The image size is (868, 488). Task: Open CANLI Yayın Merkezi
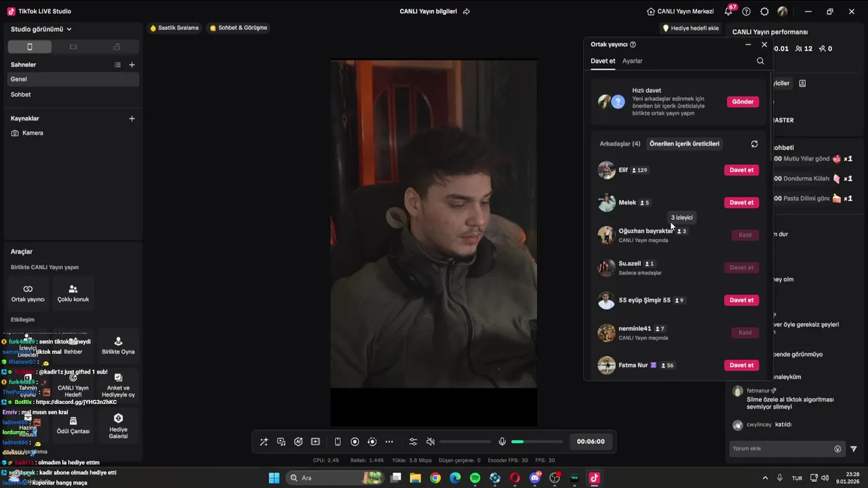pos(680,12)
